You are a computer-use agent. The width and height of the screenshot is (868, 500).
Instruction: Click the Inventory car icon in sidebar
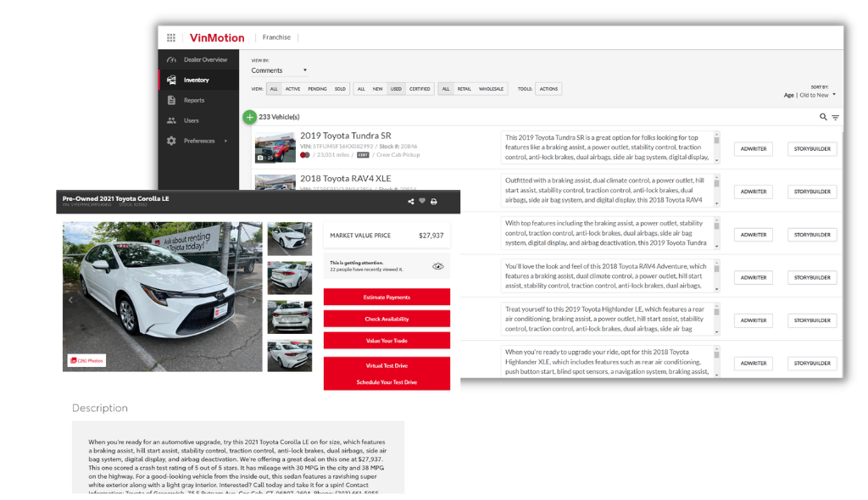pos(171,80)
